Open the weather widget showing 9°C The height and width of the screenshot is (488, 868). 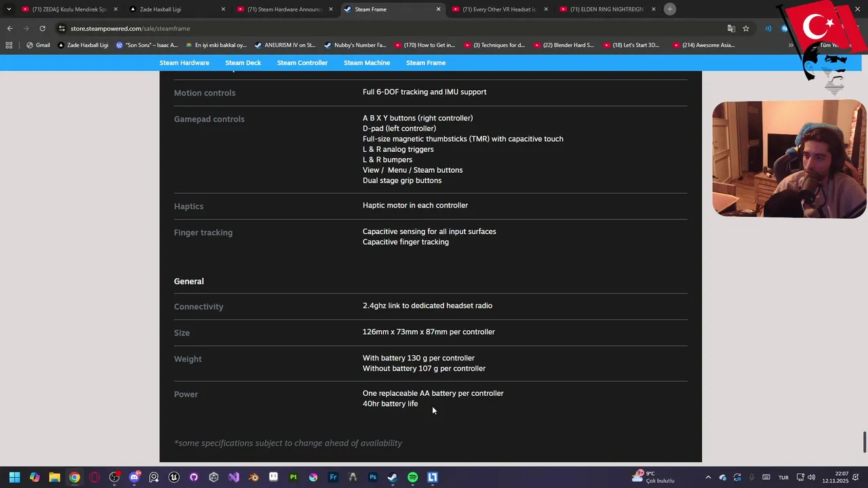(654, 477)
